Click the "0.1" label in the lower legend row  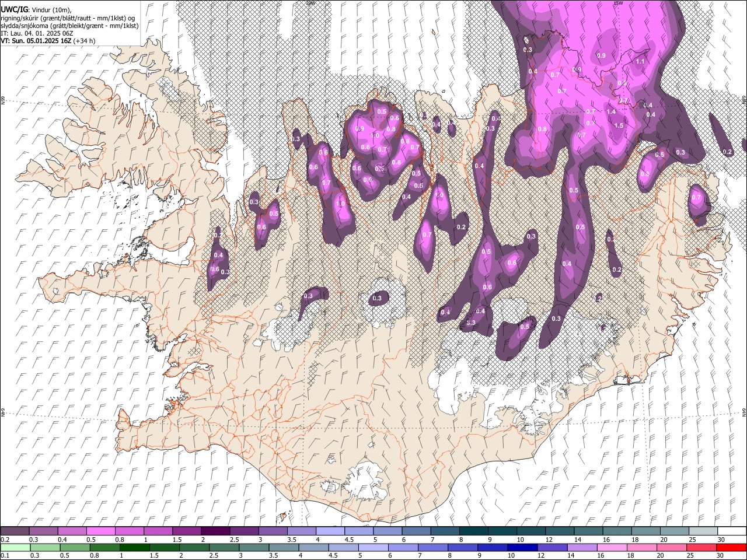click(5, 555)
